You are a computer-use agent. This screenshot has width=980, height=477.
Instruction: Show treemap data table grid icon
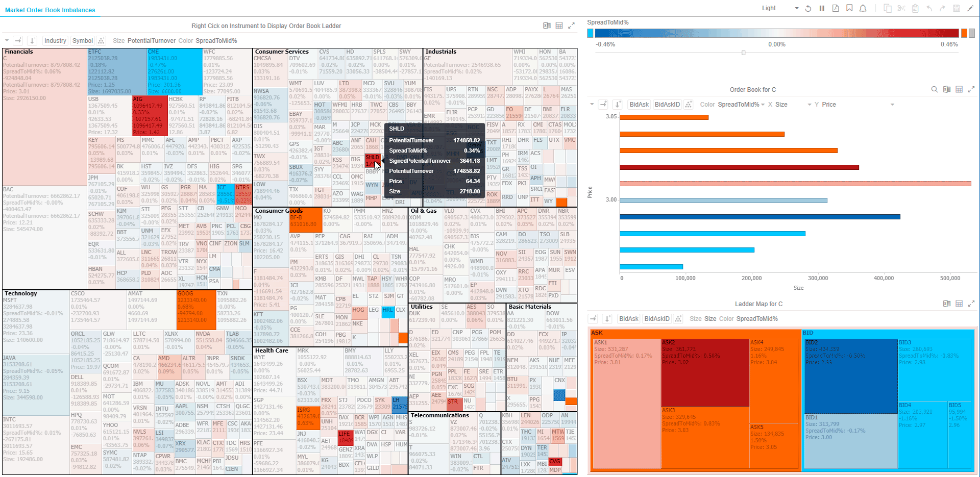point(559,26)
